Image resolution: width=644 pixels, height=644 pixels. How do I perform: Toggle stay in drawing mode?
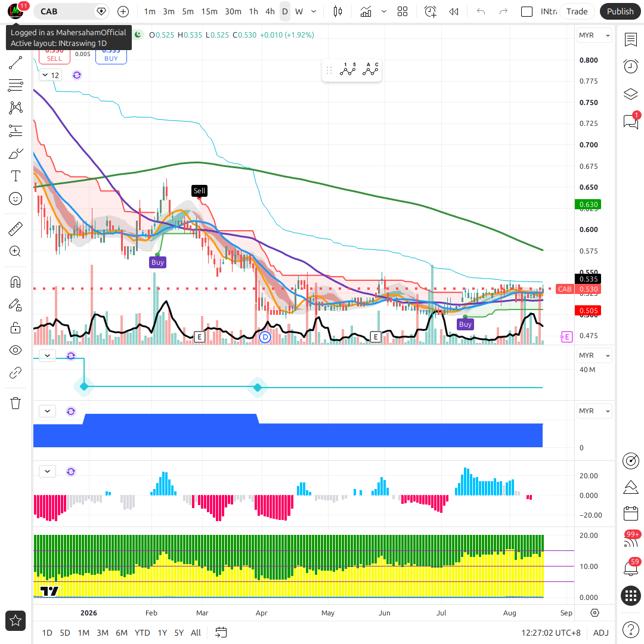[16, 305]
